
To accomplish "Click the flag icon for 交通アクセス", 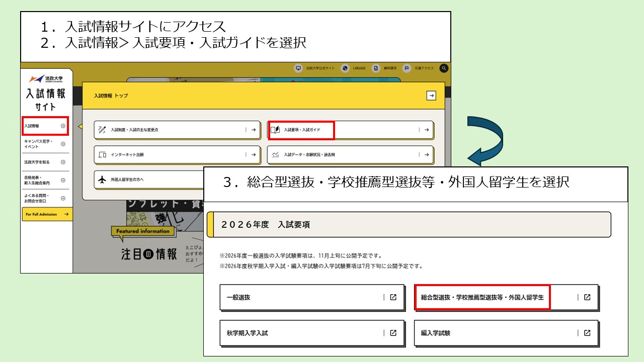I will 407,68.
